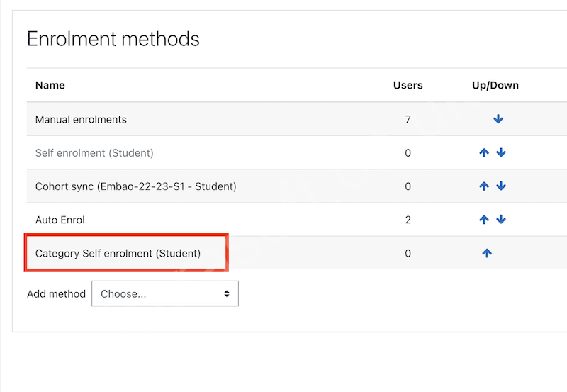Viewport: 567px width, 392px height.
Task: Click user count 0 for Category Self enrolment
Action: pos(408,254)
